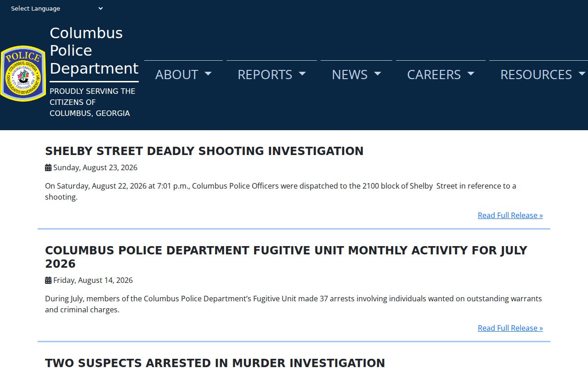588x368 pixels.
Task: Expand the RESOURCES menu
Action: (x=538, y=75)
